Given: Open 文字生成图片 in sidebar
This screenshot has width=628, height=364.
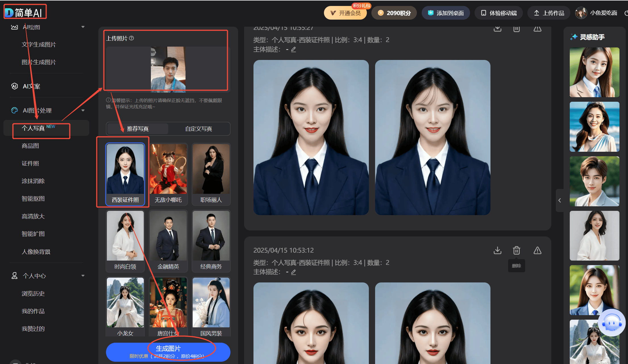Looking at the screenshot, I should (39, 45).
